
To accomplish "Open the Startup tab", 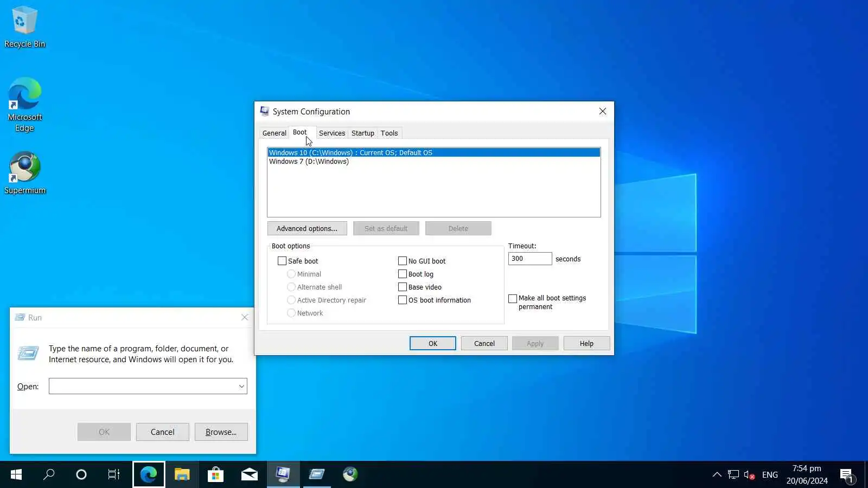I will (363, 133).
